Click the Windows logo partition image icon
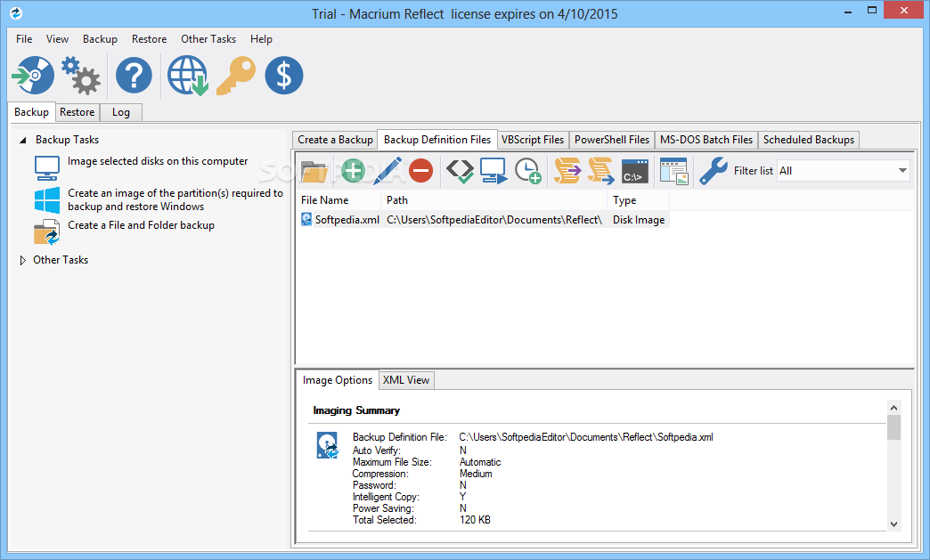 click(47, 200)
